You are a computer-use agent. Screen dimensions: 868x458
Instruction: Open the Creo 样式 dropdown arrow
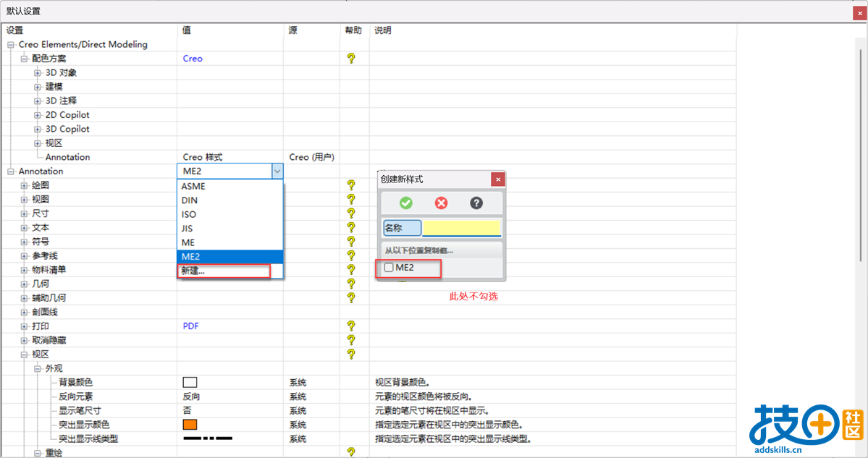point(277,171)
